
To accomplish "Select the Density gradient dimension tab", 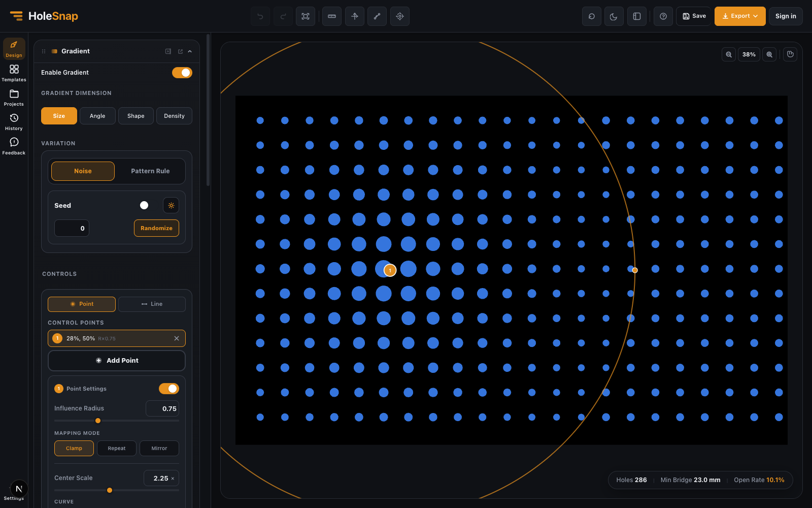I will pyautogui.click(x=174, y=116).
